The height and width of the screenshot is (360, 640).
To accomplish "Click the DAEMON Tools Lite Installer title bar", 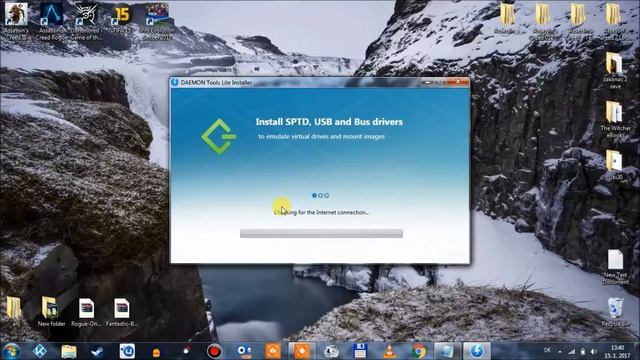I will click(x=320, y=82).
